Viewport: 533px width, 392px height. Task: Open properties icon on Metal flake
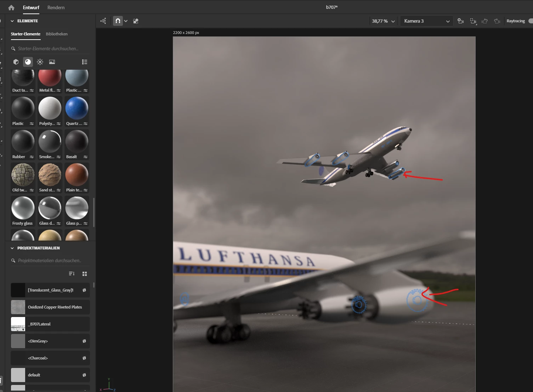[x=59, y=91]
